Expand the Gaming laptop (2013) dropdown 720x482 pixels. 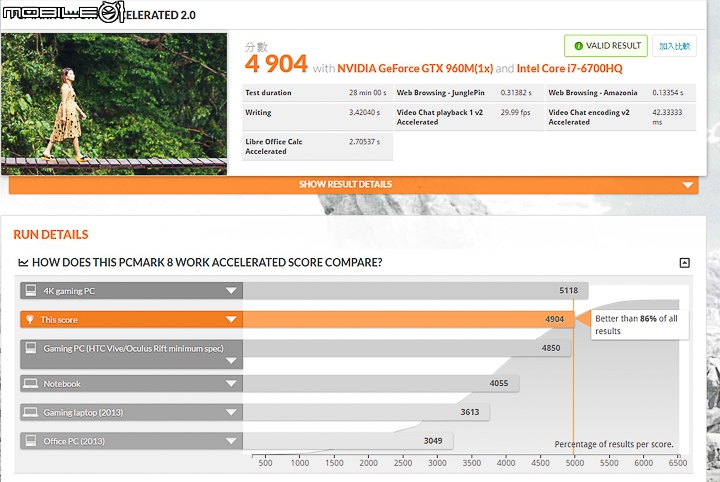[231, 412]
